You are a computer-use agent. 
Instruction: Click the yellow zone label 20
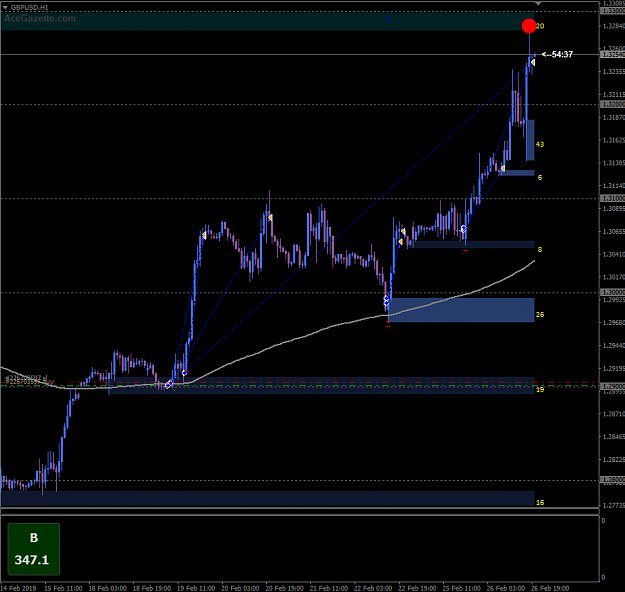540,26
